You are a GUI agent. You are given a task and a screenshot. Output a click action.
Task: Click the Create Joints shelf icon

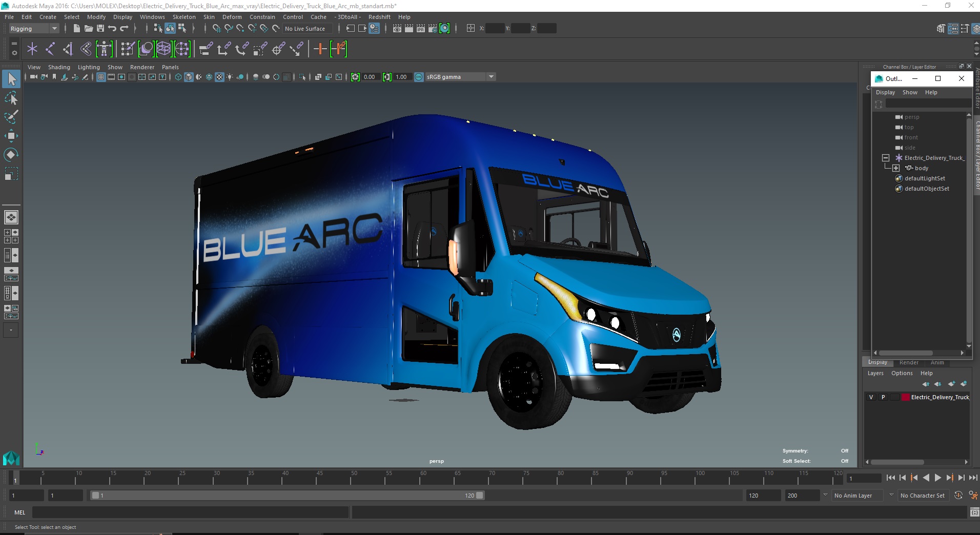(50, 49)
